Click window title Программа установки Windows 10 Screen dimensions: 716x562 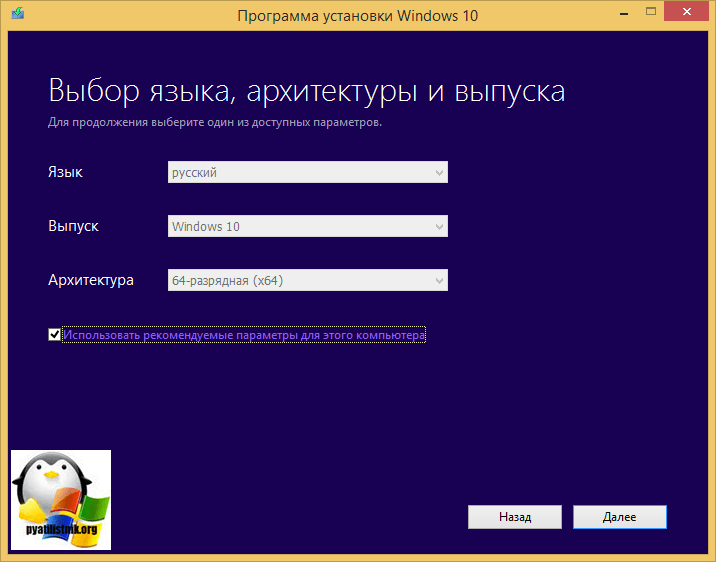358,16
